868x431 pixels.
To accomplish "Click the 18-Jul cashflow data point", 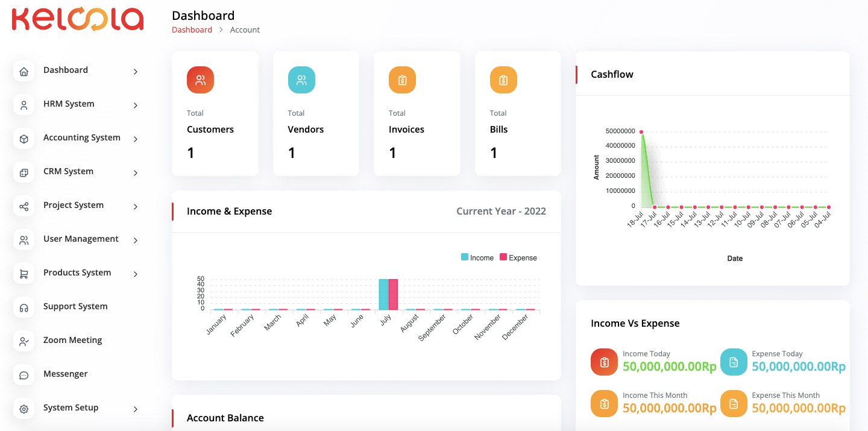I will coord(641,132).
